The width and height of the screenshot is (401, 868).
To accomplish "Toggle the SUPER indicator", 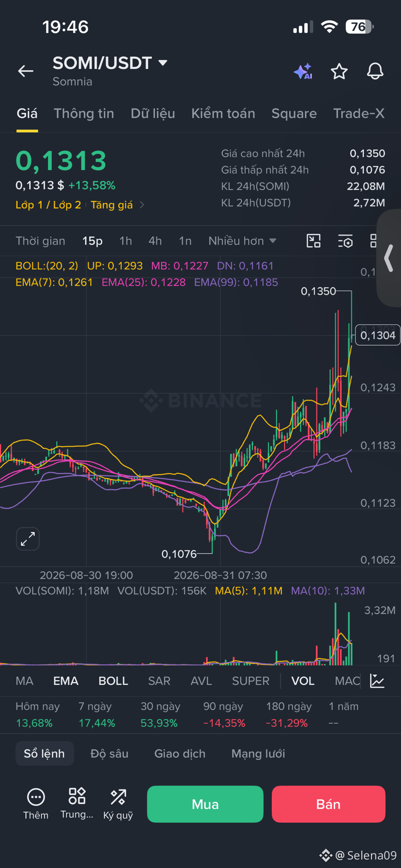I will 250,681.
